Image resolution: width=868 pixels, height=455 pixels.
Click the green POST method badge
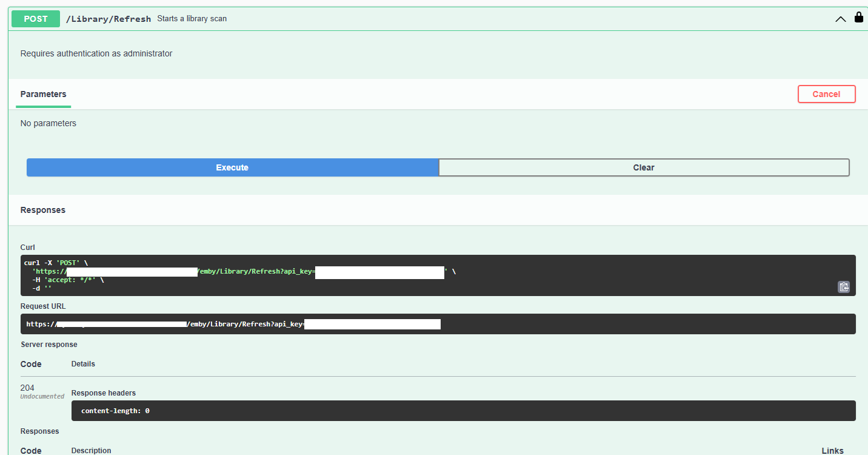tap(36, 19)
